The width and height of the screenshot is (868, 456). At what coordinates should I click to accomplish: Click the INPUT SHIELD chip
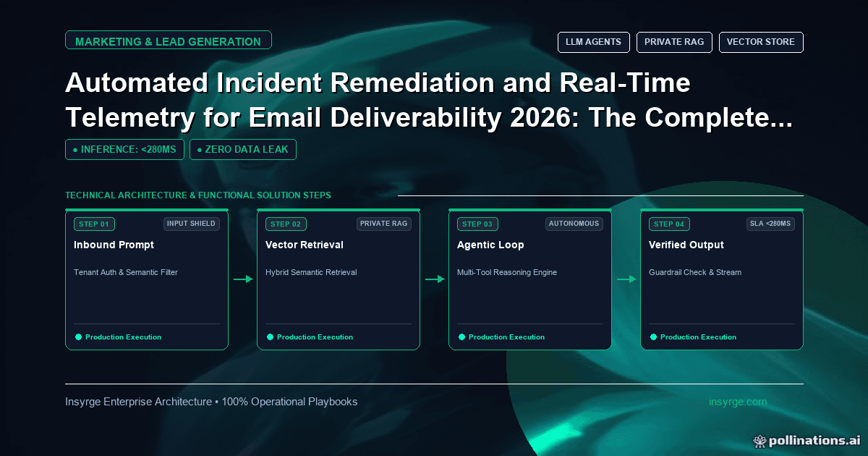pos(191,224)
